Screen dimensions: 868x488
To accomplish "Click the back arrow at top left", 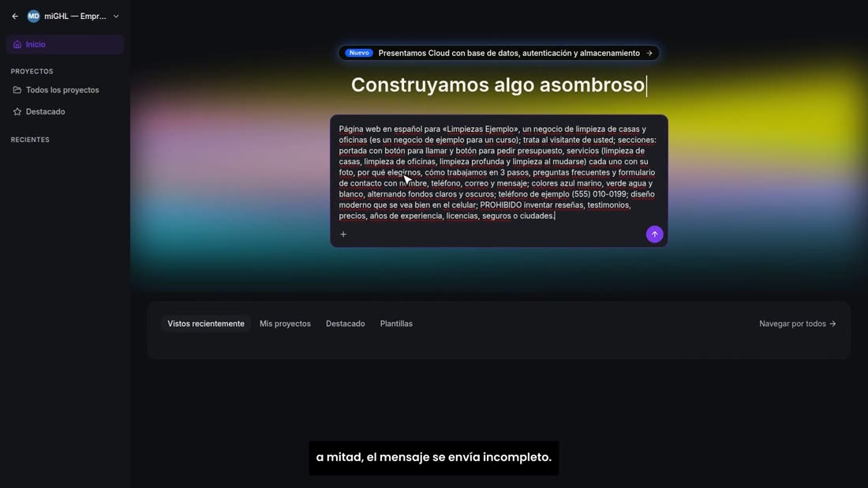I will pos(15,17).
